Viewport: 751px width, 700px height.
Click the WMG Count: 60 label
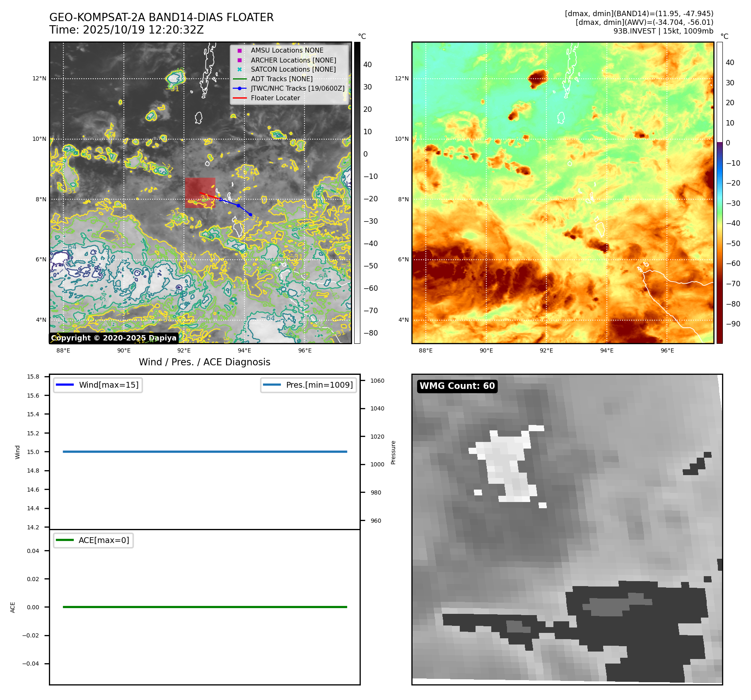click(x=457, y=386)
